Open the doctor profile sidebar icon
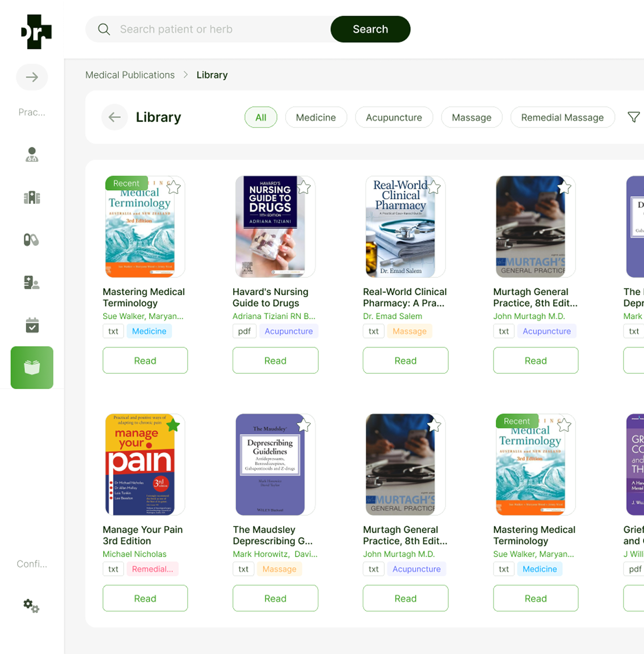Screen dimensions: 644x654 pyautogui.click(x=32, y=154)
